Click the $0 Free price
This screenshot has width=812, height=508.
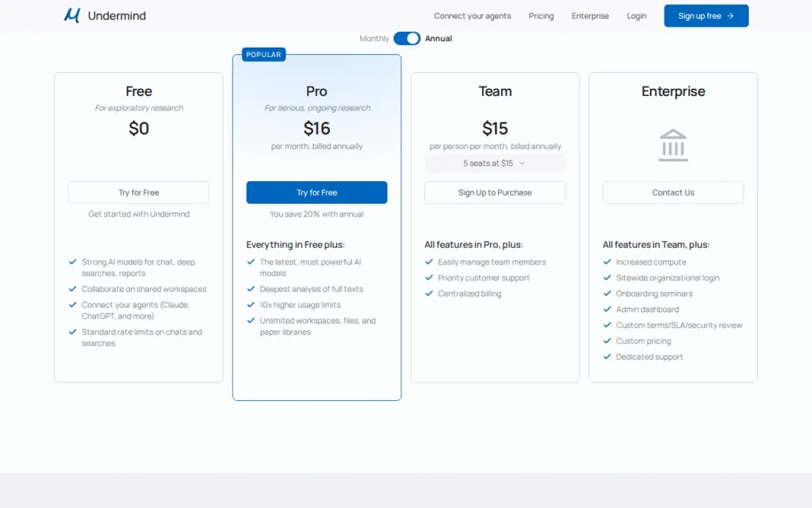coord(139,128)
